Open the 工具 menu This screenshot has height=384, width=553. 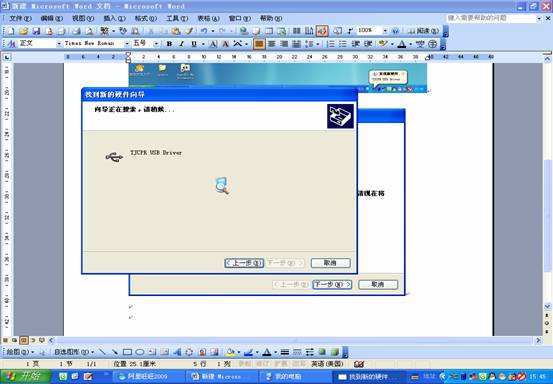pyautogui.click(x=177, y=18)
